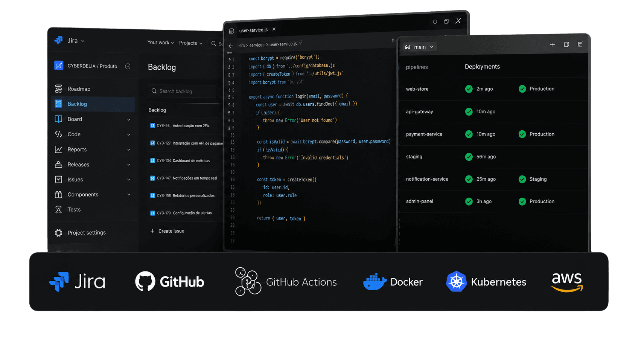Expand the Reports section chevron
This screenshot has width=644, height=346.
(x=129, y=149)
